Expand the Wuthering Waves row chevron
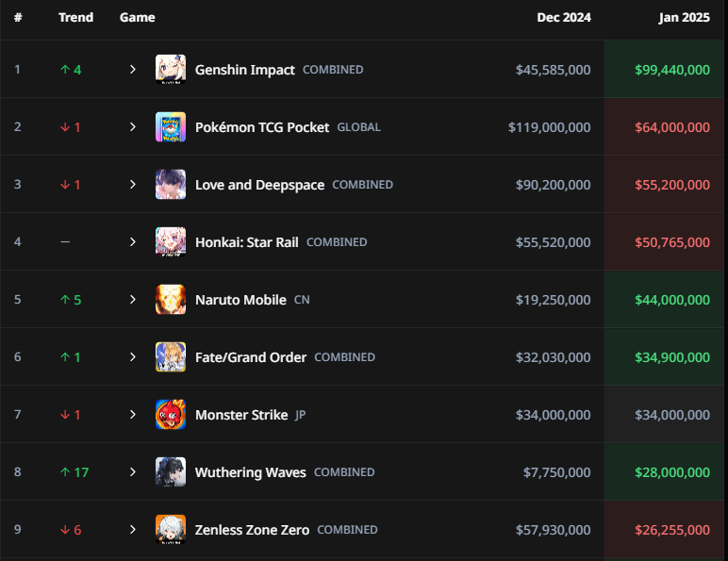This screenshot has height=561, width=728. coord(133,472)
